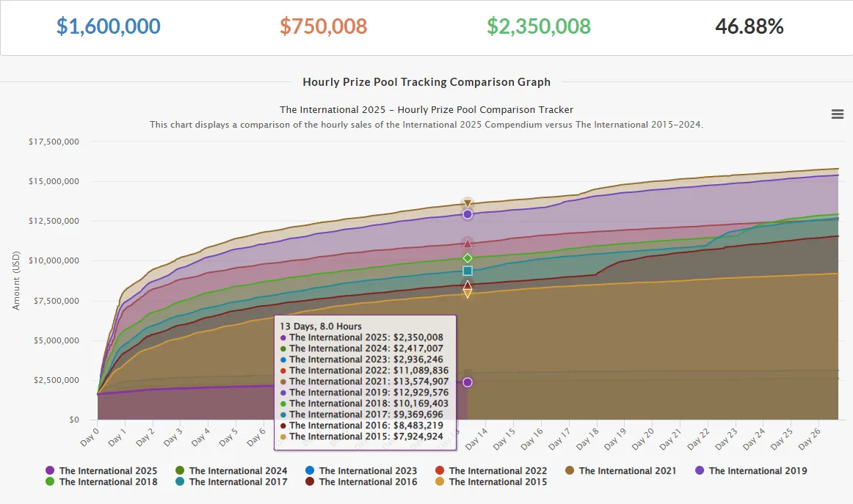This screenshot has height=504, width=853.
Task: Click the 2017 teal square data marker
Action: [x=468, y=271]
